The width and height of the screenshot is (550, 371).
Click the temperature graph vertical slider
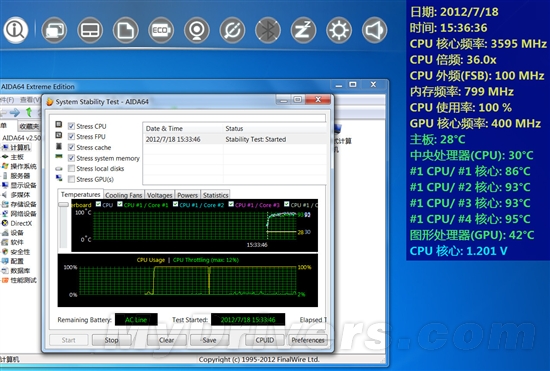pos(63,205)
